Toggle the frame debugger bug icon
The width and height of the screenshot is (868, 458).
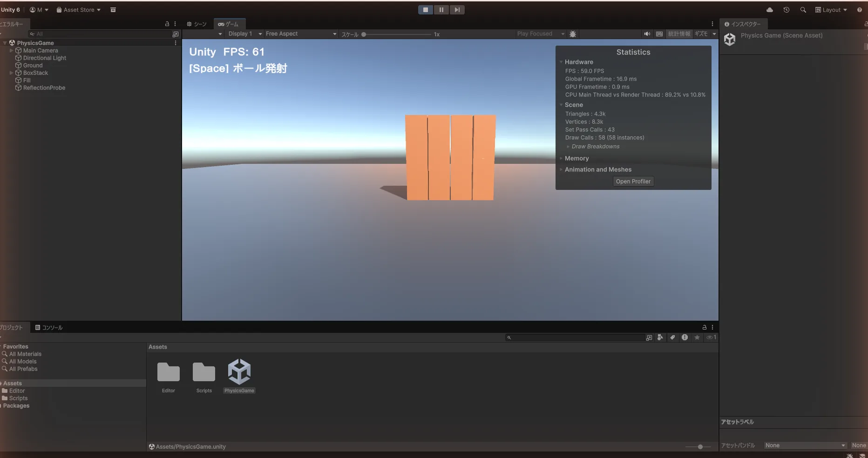pos(573,34)
